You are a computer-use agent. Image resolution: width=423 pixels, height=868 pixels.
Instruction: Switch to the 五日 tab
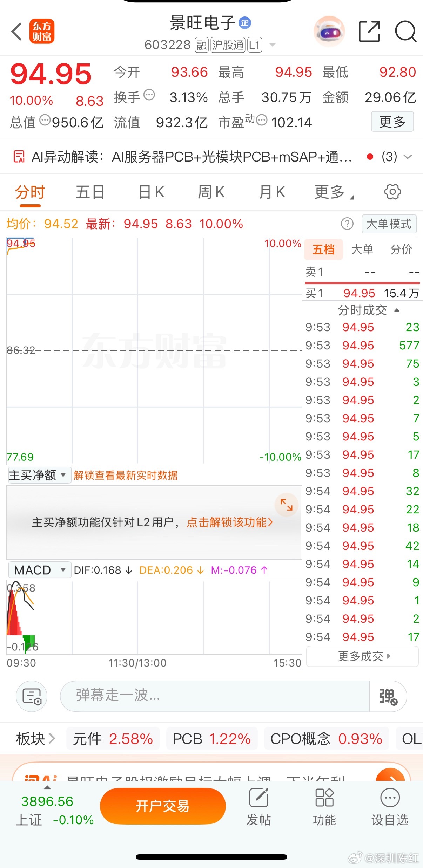click(90, 192)
